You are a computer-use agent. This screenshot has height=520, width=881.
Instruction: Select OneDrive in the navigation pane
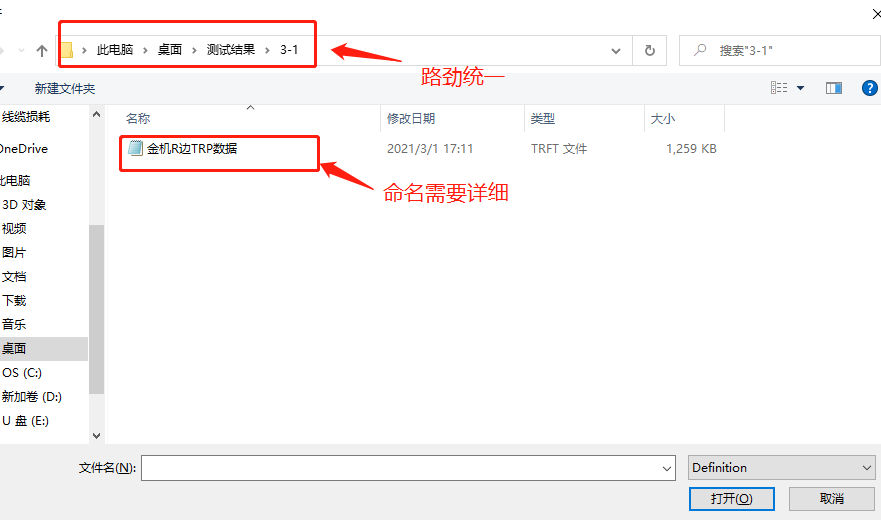[x=24, y=149]
